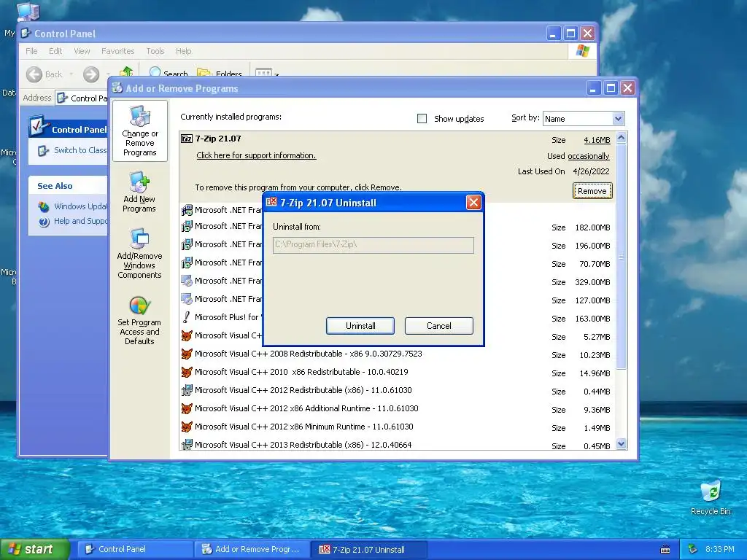Click the programs list scrollbar thumb
Screen dimensions: 747x560
pyautogui.click(x=621, y=256)
